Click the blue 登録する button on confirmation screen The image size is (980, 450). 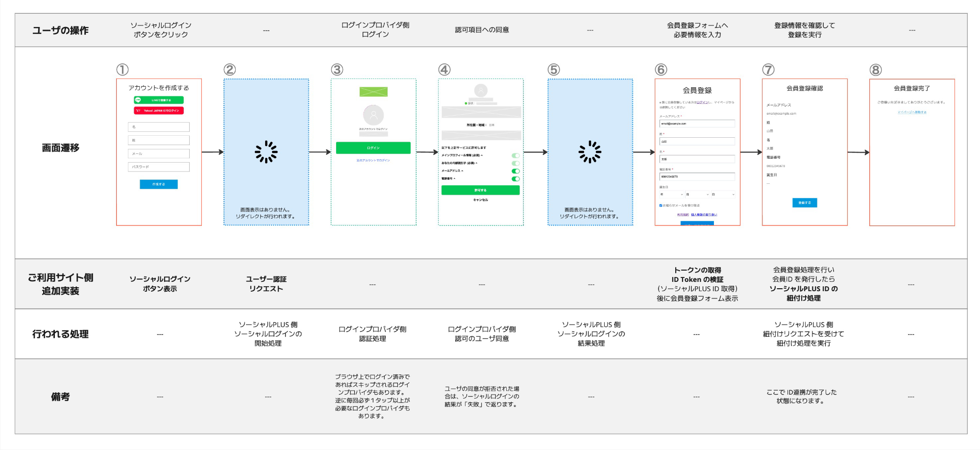click(x=805, y=202)
